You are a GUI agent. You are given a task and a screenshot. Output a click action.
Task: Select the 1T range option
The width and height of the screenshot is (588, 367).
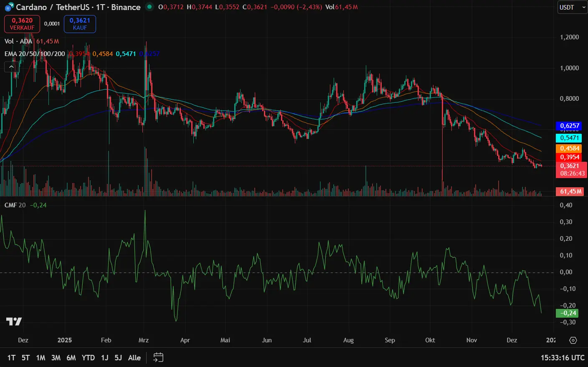(x=11, y=358)
